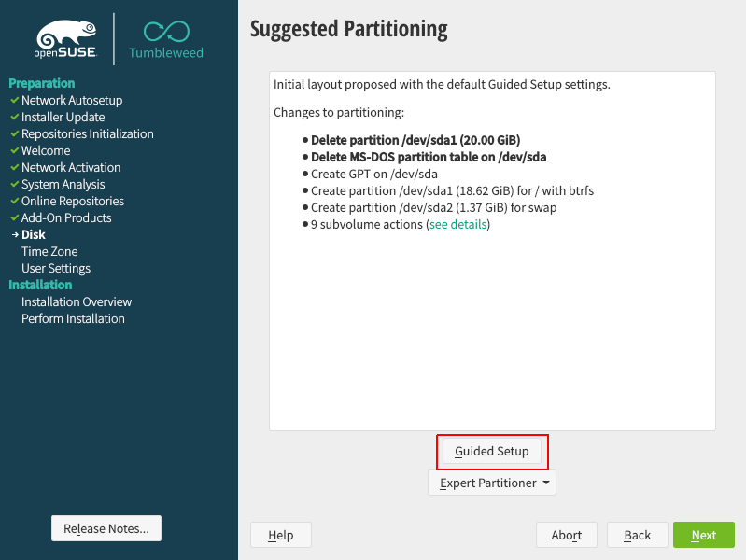746x560 pixels.
Task: Click the green checkmark beside Network Autosetup
Action: pyautogui.click(x=14, y=100)
